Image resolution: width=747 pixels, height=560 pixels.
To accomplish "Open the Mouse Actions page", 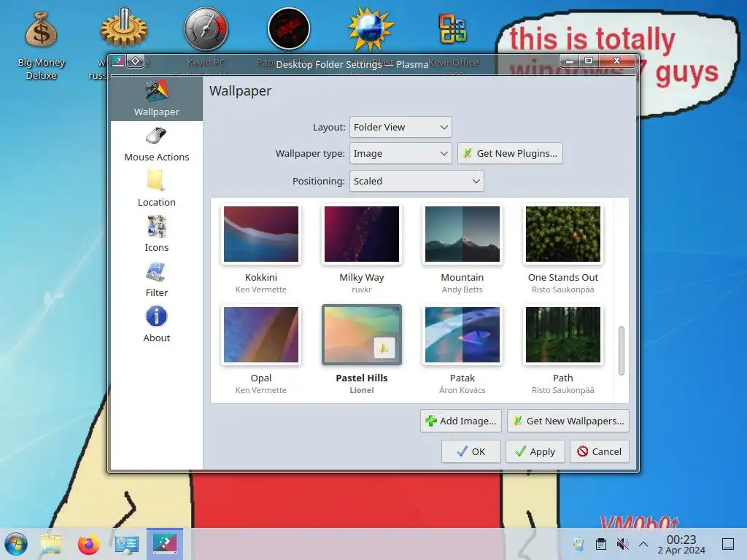I will click(x=157, y=144).
